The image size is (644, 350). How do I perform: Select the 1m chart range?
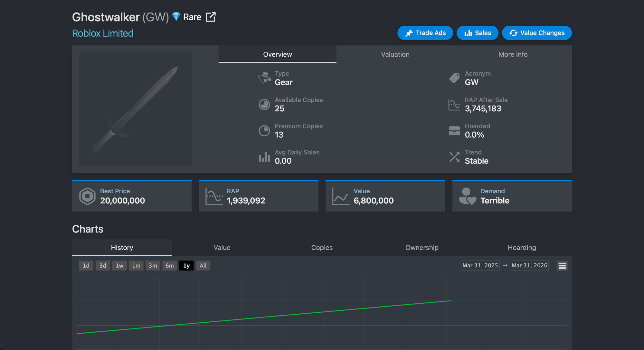click(136, 266)
